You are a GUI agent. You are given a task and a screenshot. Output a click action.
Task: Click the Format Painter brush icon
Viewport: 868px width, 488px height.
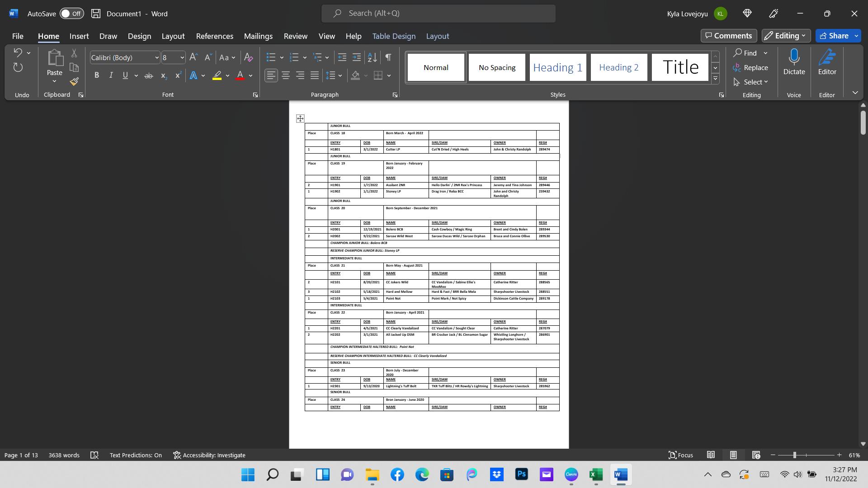(x=74, y=82)
